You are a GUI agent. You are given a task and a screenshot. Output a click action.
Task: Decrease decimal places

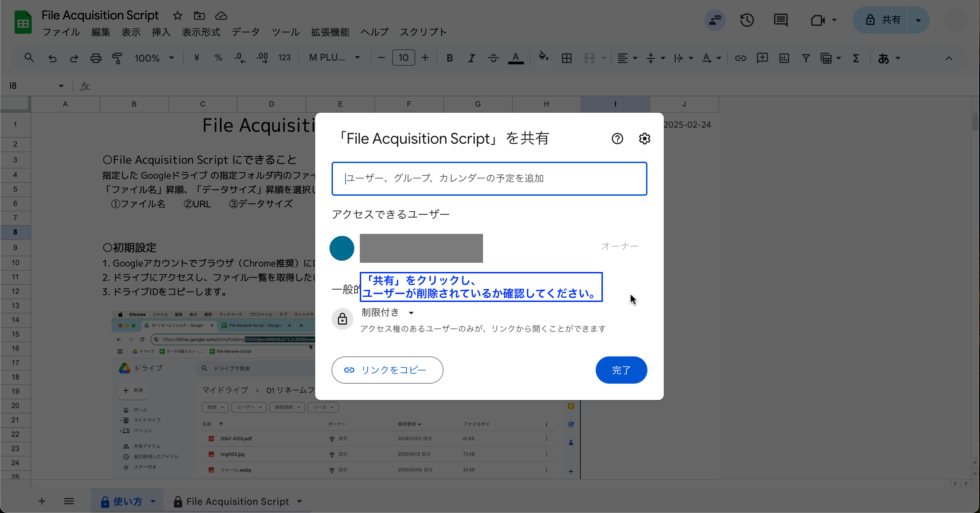[x=240, y=58]
